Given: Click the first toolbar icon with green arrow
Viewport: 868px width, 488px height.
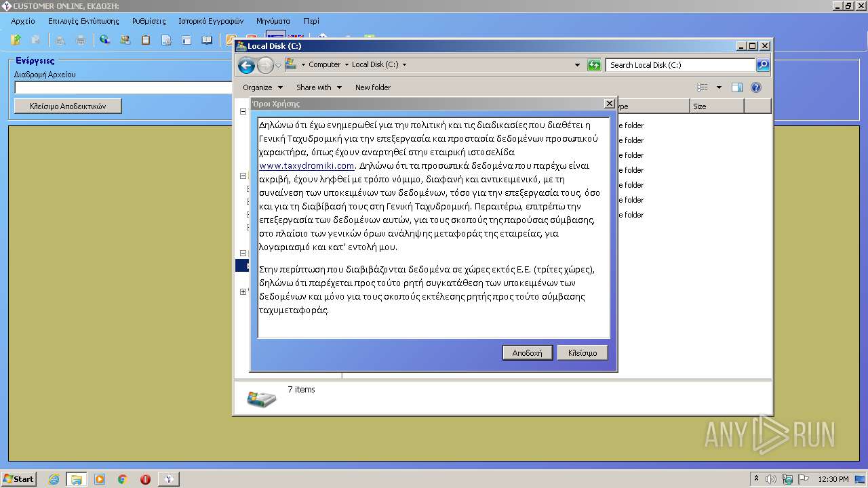Looking at the screenshot, I should tap(16, 40).
